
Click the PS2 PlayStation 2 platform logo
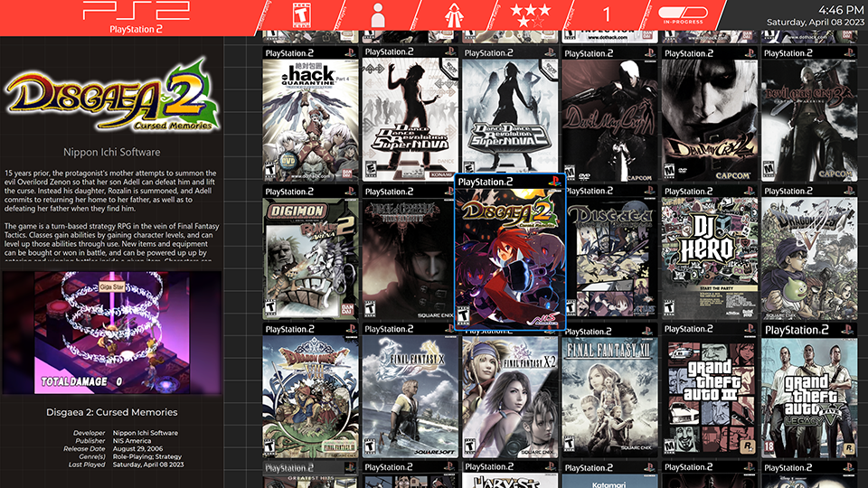pyautogui.click(x=137, y=18)
